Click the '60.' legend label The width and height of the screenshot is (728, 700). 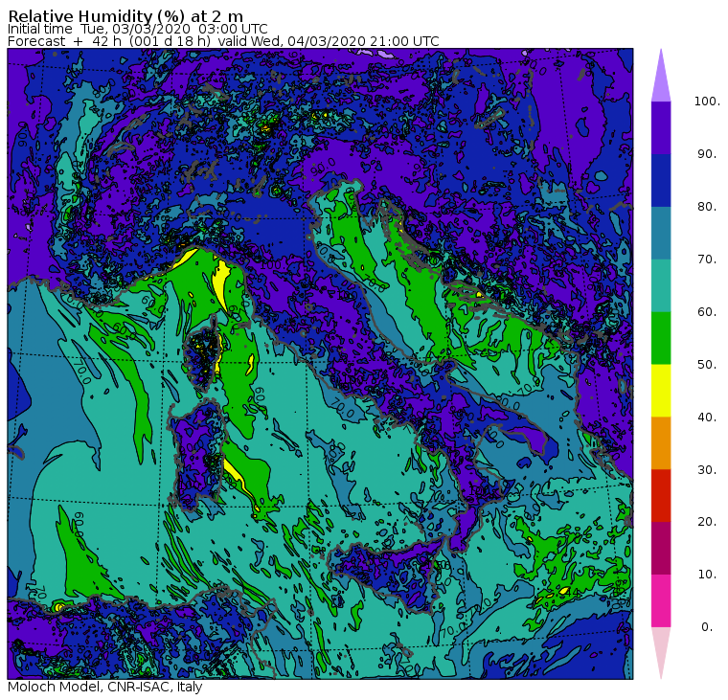707,312
